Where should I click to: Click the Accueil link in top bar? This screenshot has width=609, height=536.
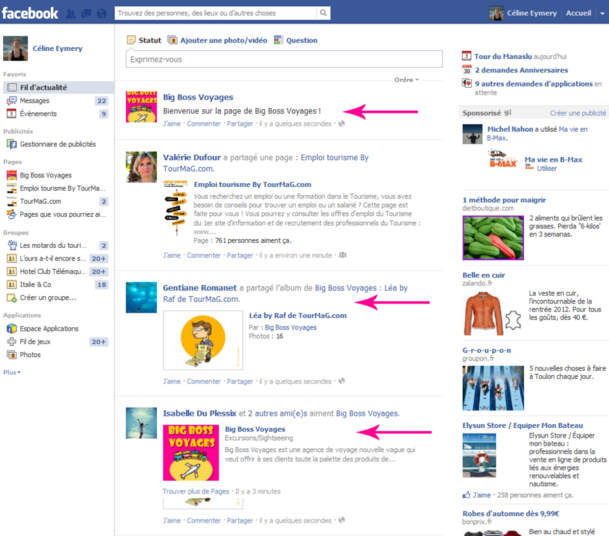click(x=578, y=13)
